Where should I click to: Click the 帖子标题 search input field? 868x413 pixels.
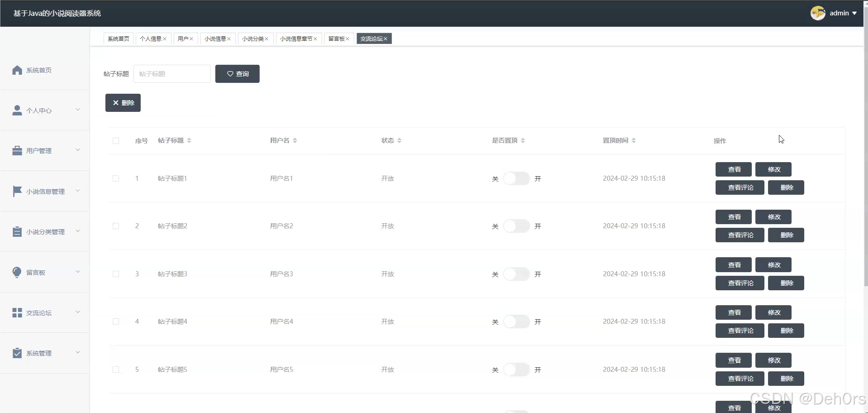[x=172, y=73]
